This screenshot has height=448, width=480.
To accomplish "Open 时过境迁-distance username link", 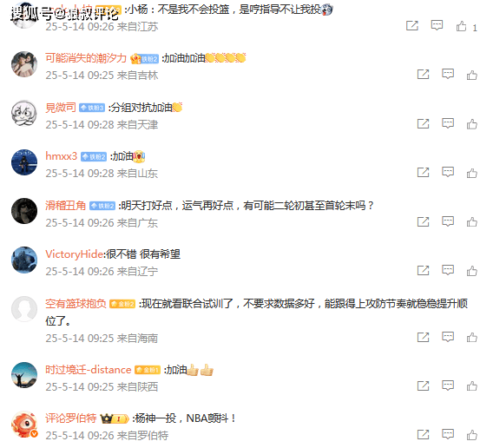I will (89, 370).
